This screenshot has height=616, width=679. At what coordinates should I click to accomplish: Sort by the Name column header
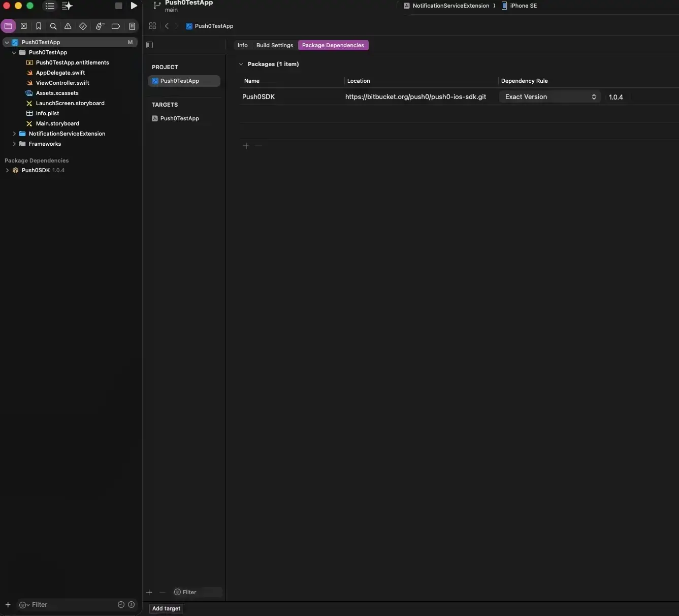[252, 81]
